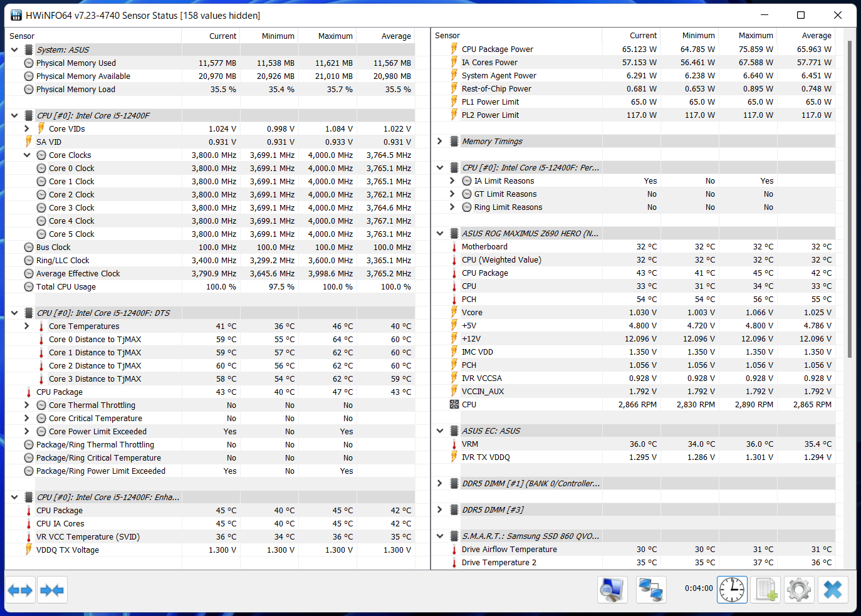Click the fan icon next to CPU RPM
The width and height of the screenshot is (861, 616).
(454, 405)
